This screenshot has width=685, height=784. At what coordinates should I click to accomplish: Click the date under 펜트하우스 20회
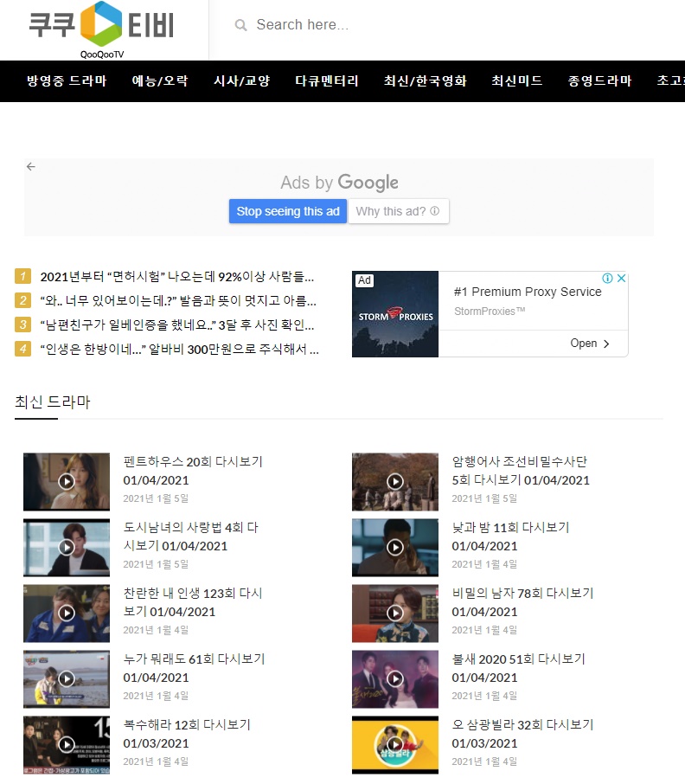point(156,498)
